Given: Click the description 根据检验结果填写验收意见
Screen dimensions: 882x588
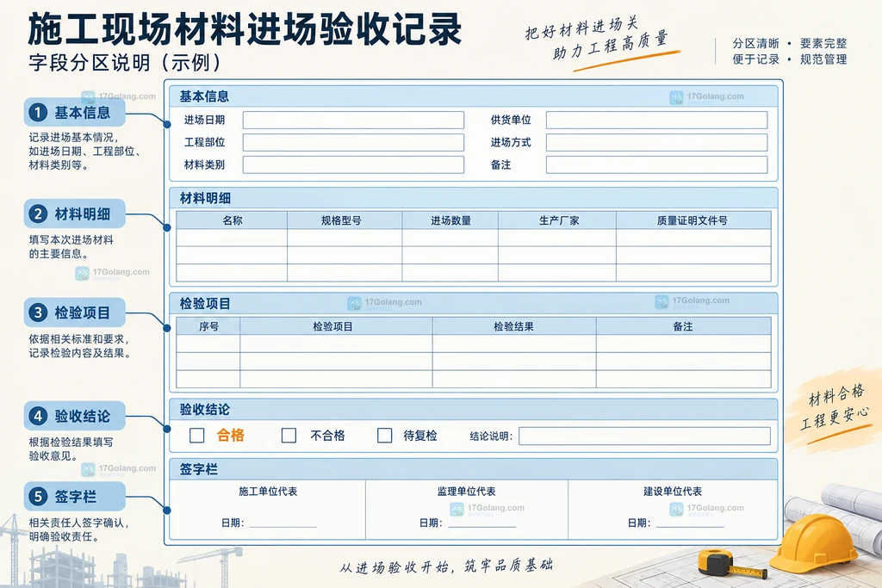Looking at the screenshot, I should pyautogui.click(x=71, y=449).
